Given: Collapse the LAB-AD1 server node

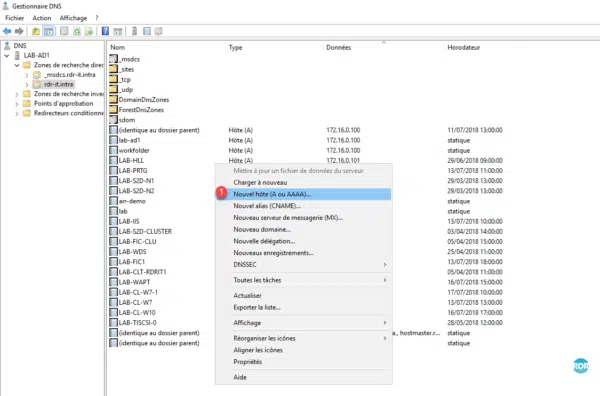Looking at the screenshot, I should coord(7,55).
